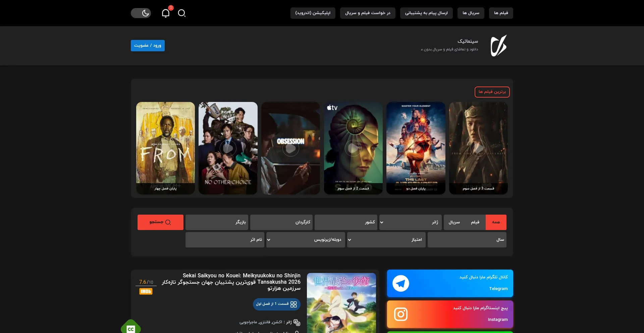The height and width of the screenshot is (333, 644).
Task: Open اپلیکیشن (اندروید) menu item
Action: pyautogui.click(x=313, y=13)
